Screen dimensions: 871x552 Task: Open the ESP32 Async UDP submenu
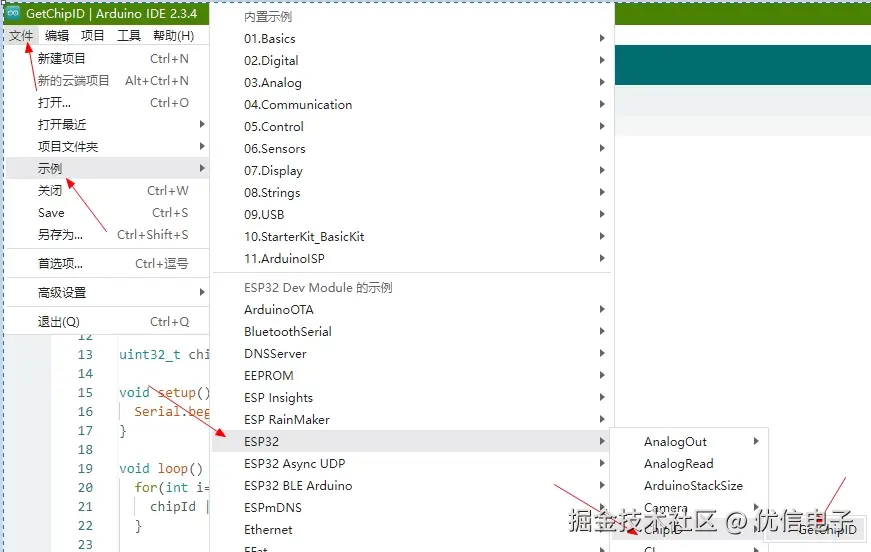click(x=412, y=463)
